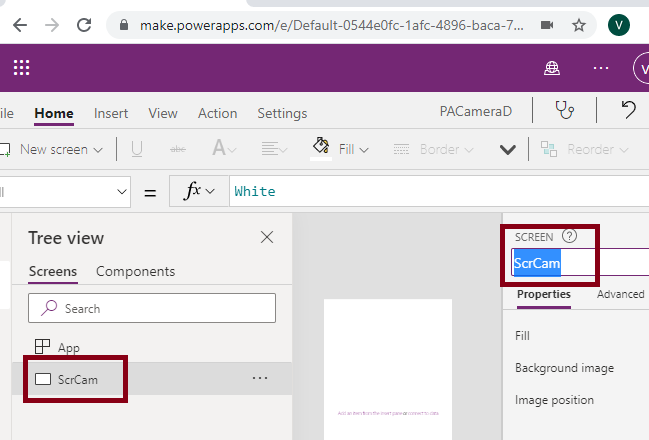649x440 pixels.
Task: Click the Fill property label
Action: point(522,336)
